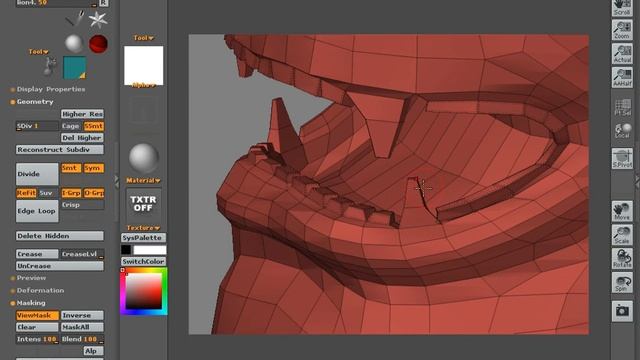This screenshot has width=640, height=360.
Task: Pick the teal square tool thumbnail
Action: pyautogui.click(x=75, y=68)
